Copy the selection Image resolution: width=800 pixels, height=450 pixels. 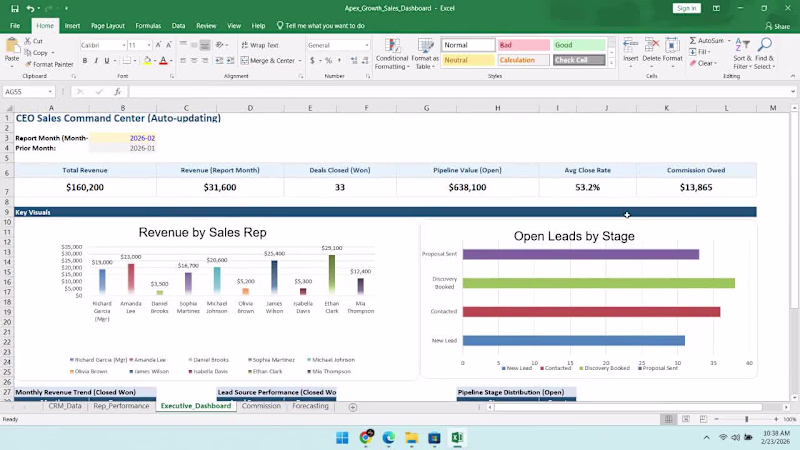[36, 53]
